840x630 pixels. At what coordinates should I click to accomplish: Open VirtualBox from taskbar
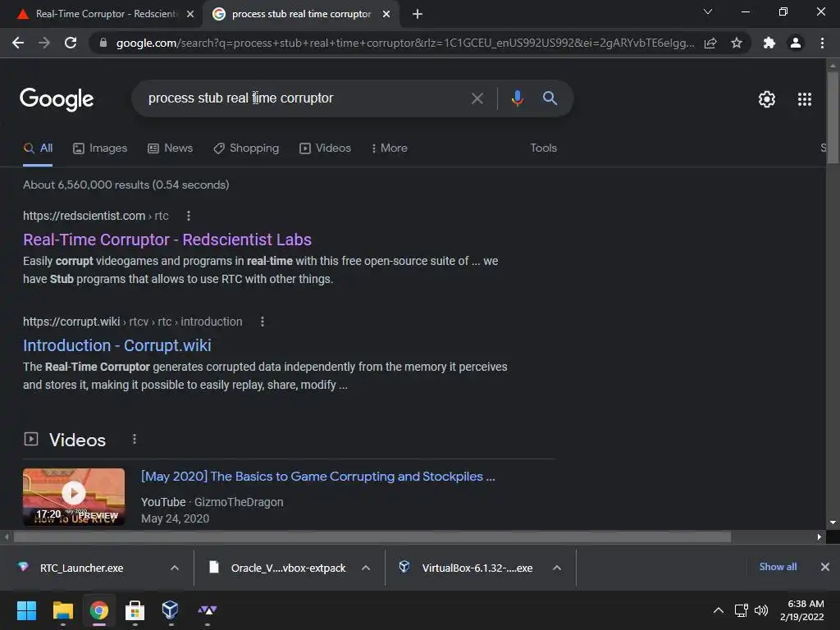(x=170, y=610)
